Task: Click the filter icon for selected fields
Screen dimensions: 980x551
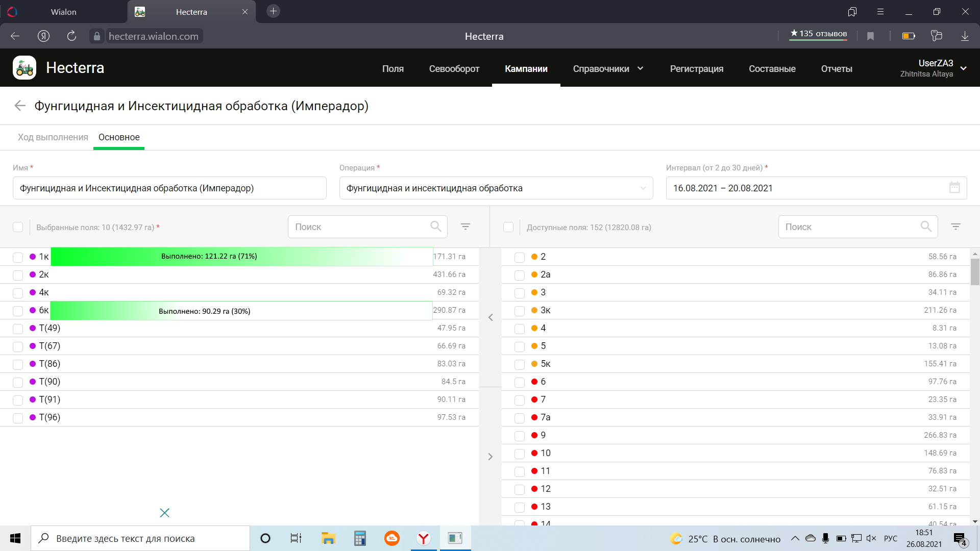Action: tap(465, 227)
